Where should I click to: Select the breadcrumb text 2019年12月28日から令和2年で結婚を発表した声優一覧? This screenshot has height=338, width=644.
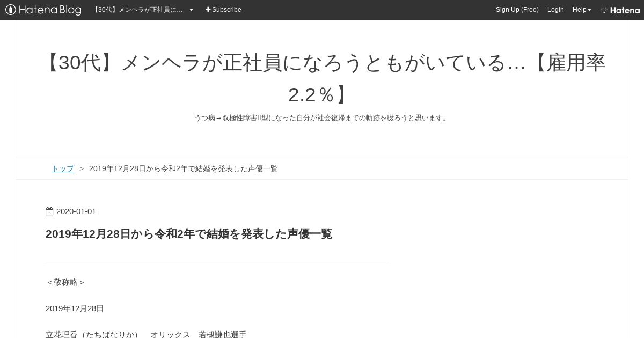(x=184, y=168)
